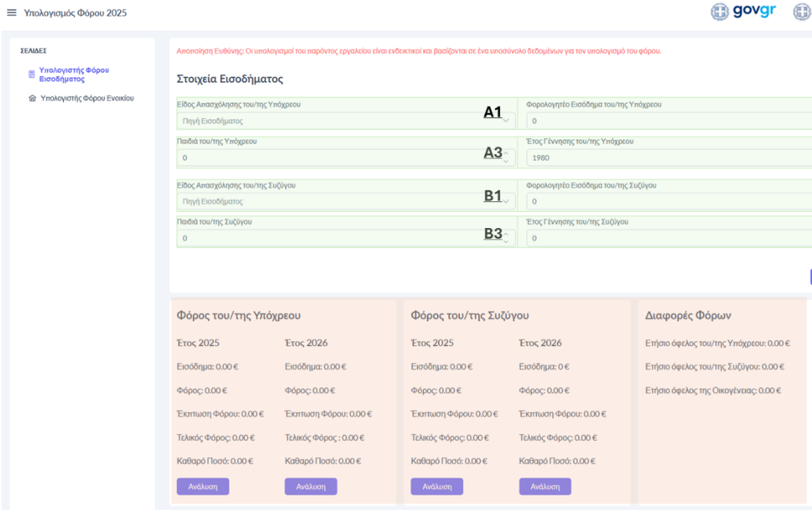Click Ανάλυση for Συζύγου Έτος 2026
This screenshot has width=812, height=510.
pyautogui.click(x=544, y=486)
